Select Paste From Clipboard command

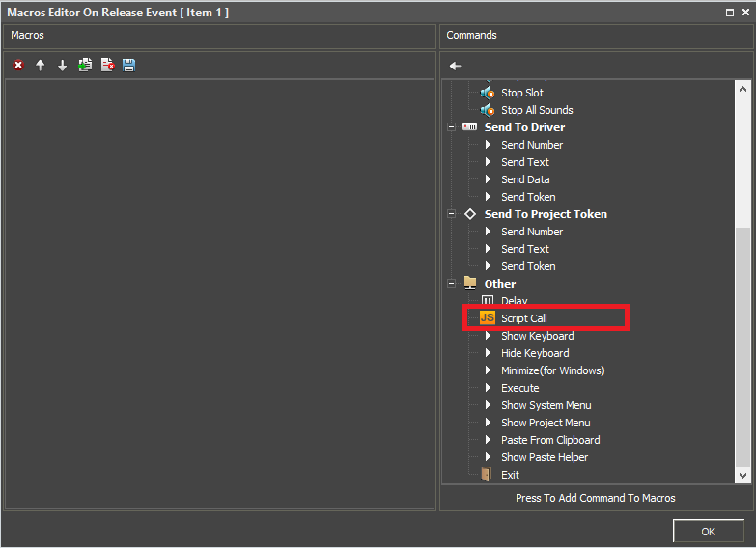550,440
